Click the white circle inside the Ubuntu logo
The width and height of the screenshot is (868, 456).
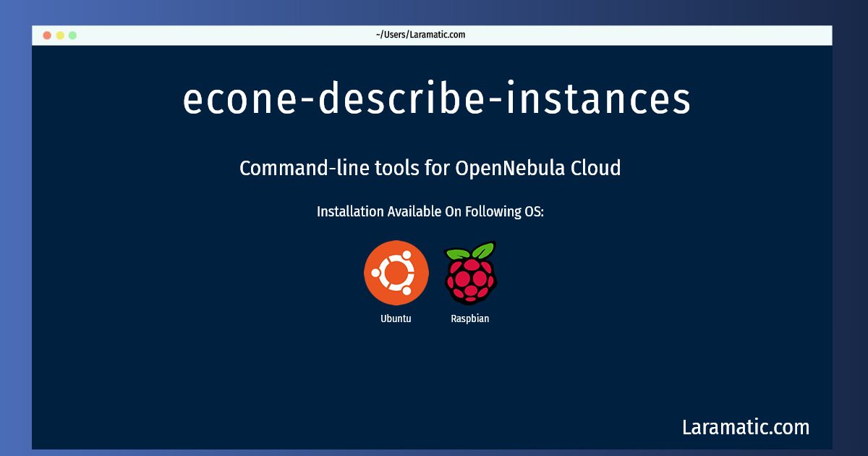[396, 273]
